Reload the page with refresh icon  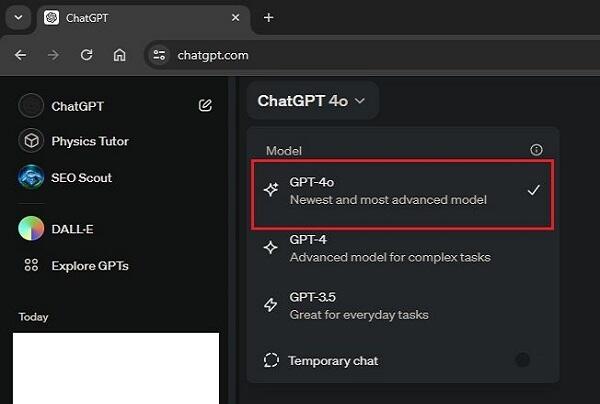point(86,55)
